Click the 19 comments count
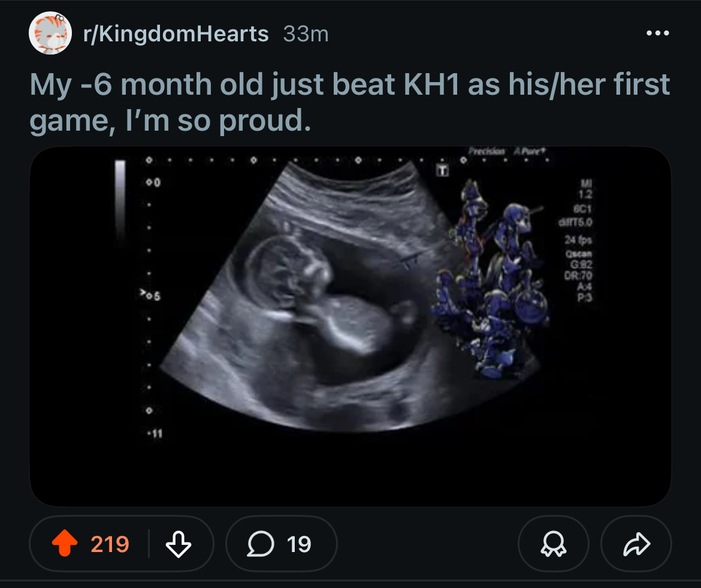This screenshot has width=701, height=588. pyautogui.click(x=299, y=544)
